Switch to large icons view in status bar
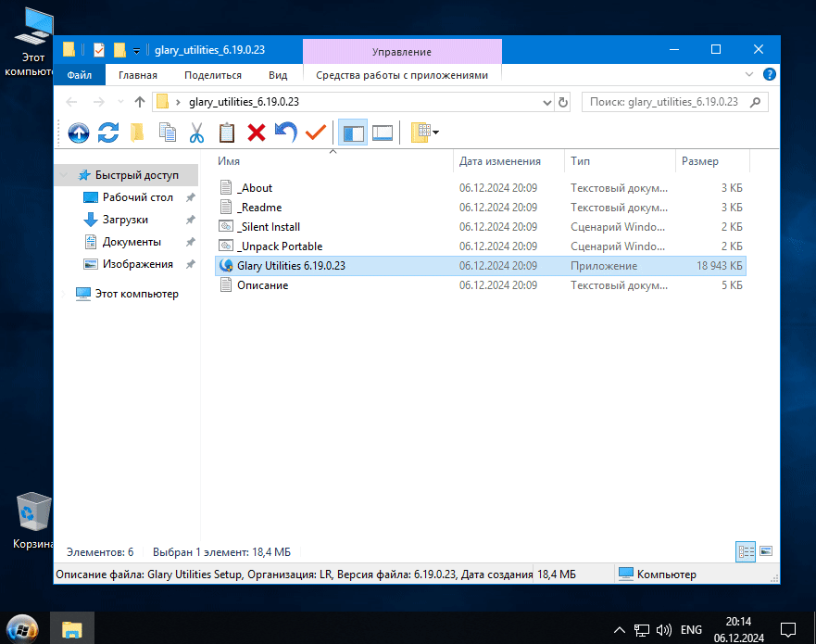 (x=766, y=551)
